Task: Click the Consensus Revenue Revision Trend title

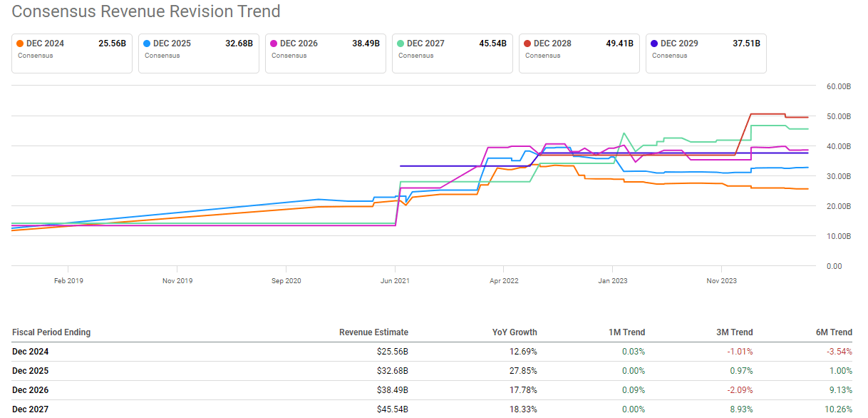Action: tap(146, 11)
